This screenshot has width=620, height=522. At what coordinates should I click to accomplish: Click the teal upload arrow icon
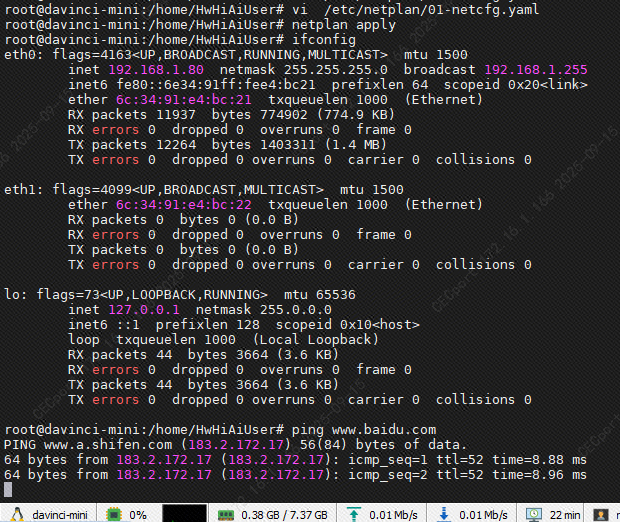[354, 514]
